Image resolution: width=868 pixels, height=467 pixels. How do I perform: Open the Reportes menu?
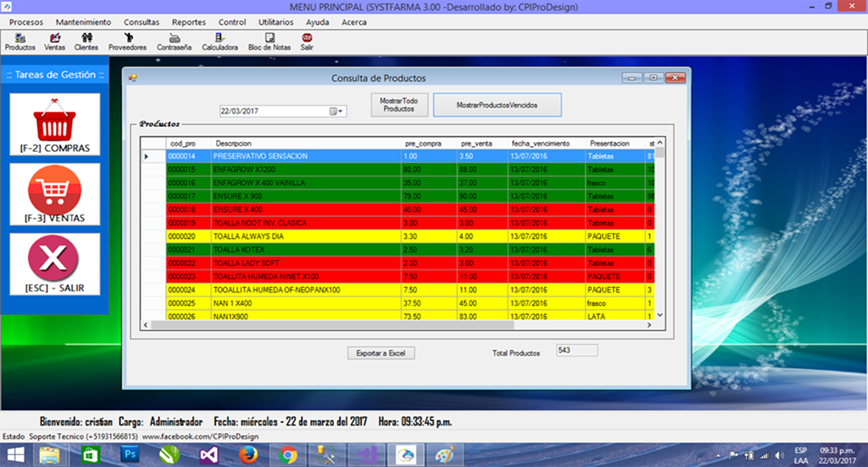point(189,22)
